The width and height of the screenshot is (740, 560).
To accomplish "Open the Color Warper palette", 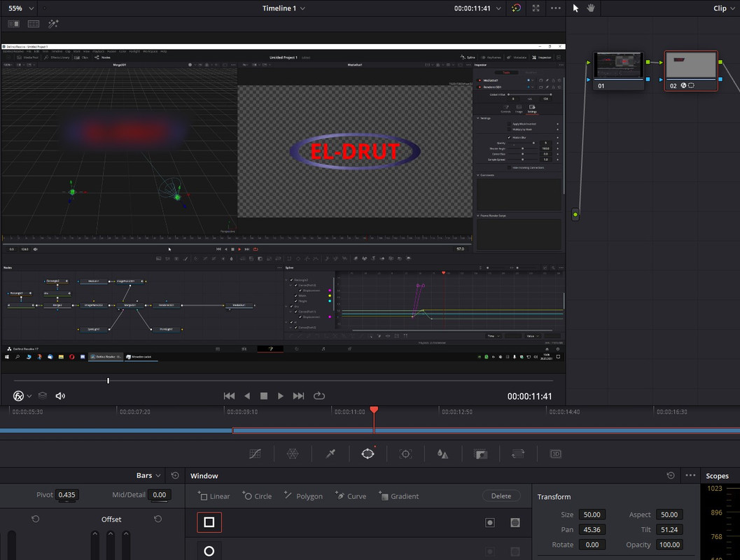I will pos(293,454).
